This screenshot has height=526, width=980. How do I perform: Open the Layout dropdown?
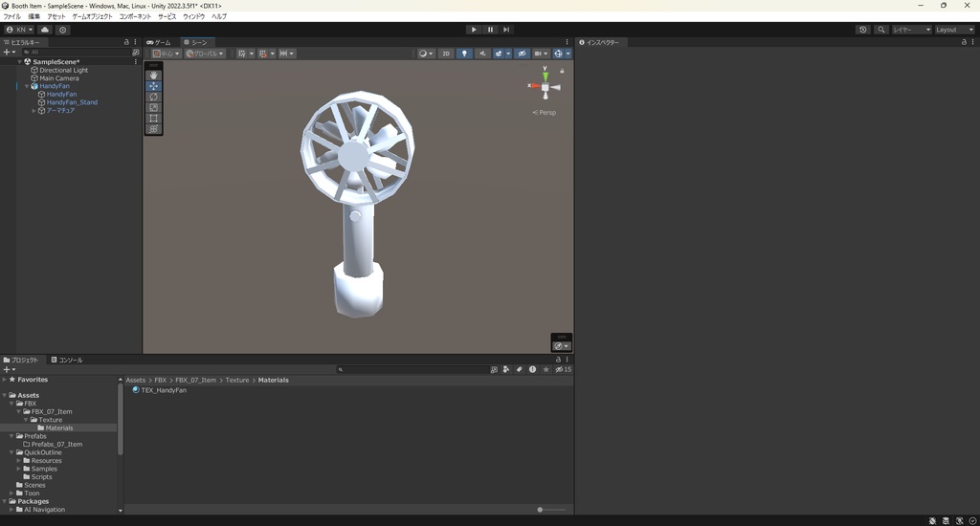[x=954, y=30]
